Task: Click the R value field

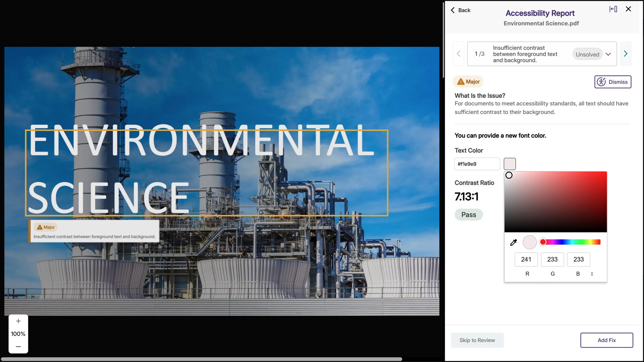Action: point(526,259)
